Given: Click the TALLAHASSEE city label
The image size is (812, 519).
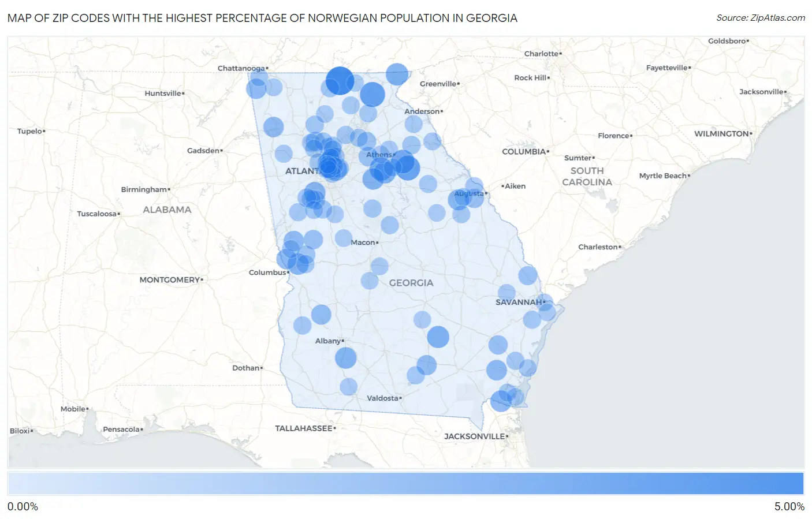Looking at the screenshot, I should point(304,428).
